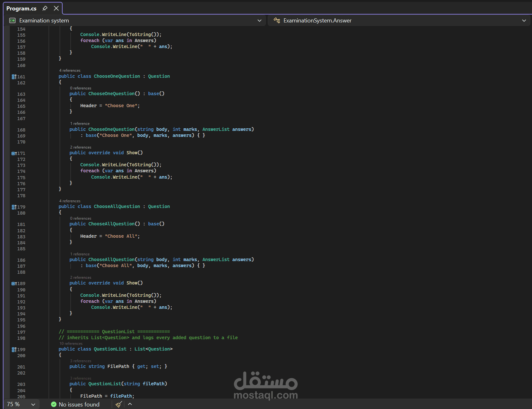Click the 'inherits List<Question>' comment line

tap(148, 338)
